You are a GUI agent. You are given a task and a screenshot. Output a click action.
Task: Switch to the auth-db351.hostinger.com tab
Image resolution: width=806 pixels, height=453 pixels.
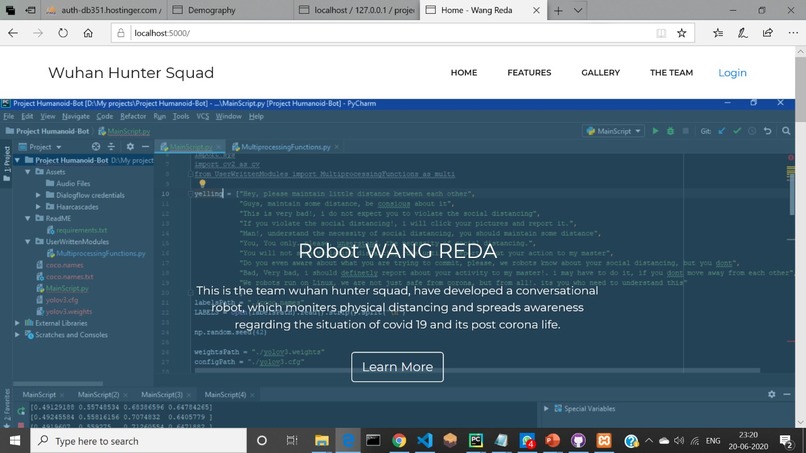pyautogui.click(x=104, y=10)
